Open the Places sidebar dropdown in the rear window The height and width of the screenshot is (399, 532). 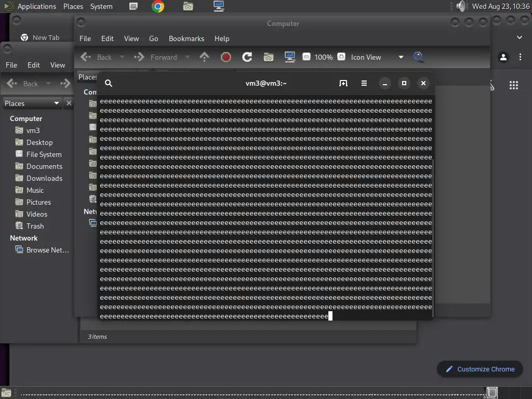point(32,103)
